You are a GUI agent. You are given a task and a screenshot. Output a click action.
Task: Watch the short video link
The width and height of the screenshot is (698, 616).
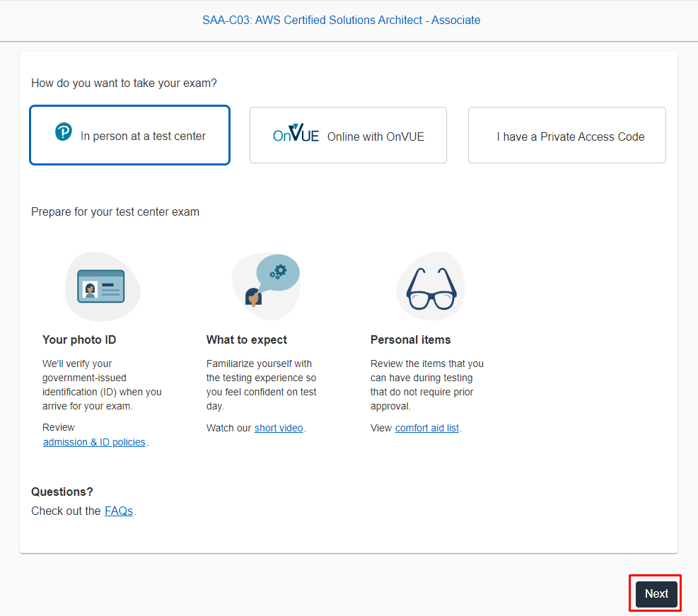pyautogui.click(x=279, y=428)
